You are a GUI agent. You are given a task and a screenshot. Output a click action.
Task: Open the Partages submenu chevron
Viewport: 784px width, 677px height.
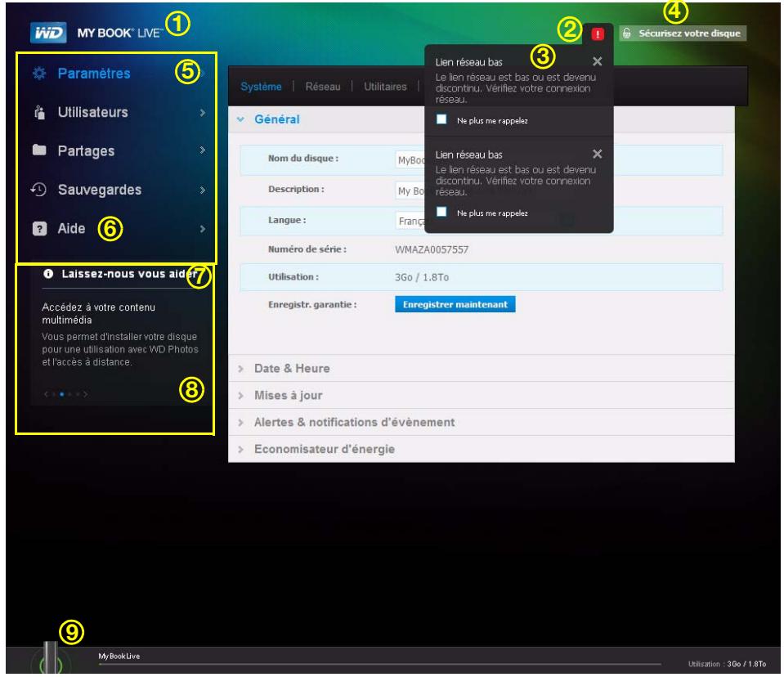203,150
